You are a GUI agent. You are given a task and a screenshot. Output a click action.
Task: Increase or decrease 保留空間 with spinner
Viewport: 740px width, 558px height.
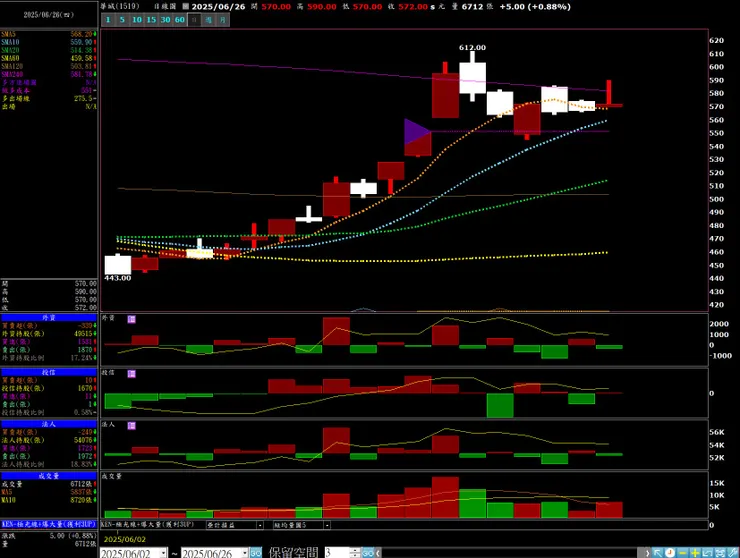tap(355, 553)
